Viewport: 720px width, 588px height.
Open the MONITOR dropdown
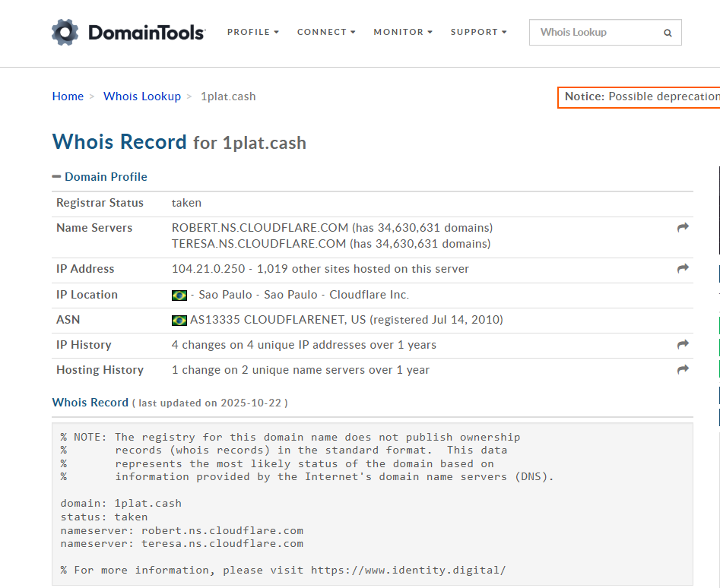403,32
